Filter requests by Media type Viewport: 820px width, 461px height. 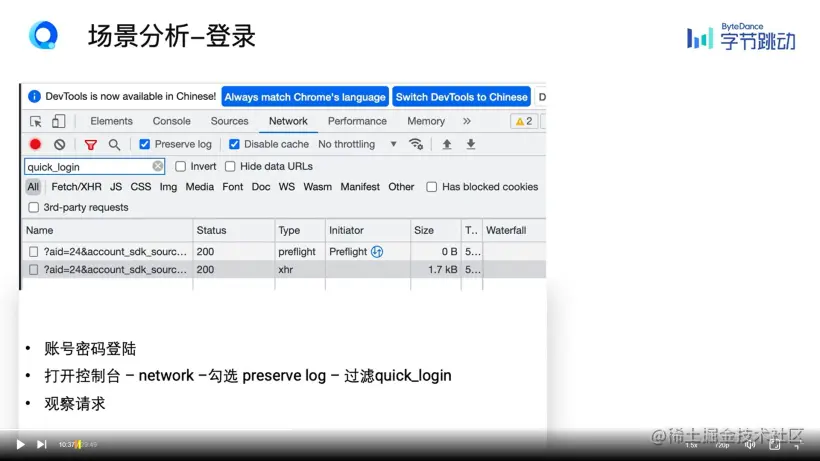199,187
